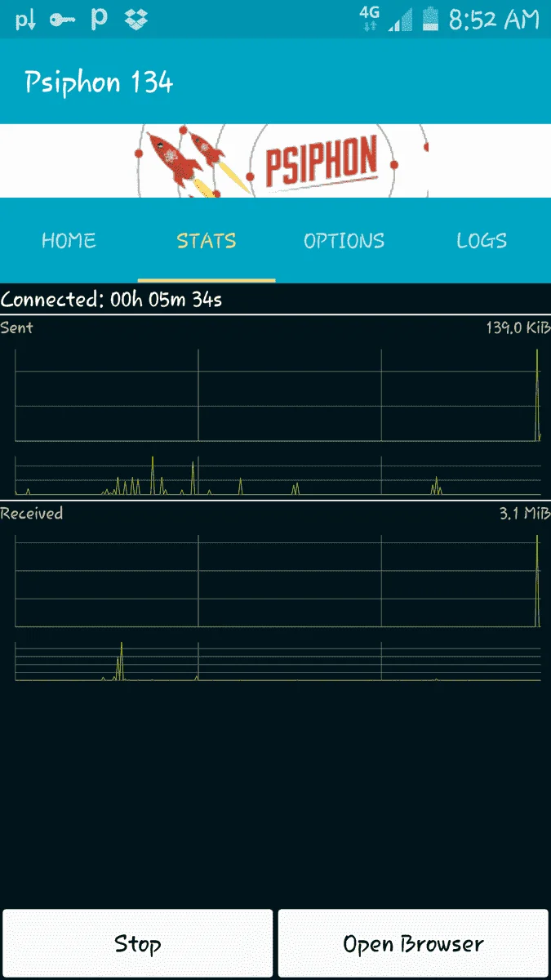551x980 pixels.
Task: Switch to the HOME tab
Action: 69,241
